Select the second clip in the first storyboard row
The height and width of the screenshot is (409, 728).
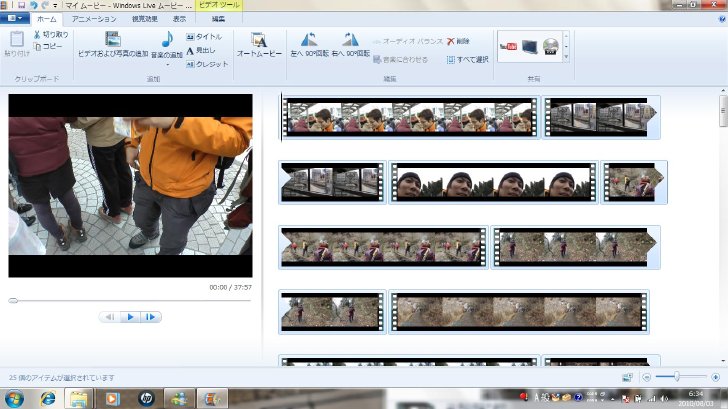[x=601, y=117]
